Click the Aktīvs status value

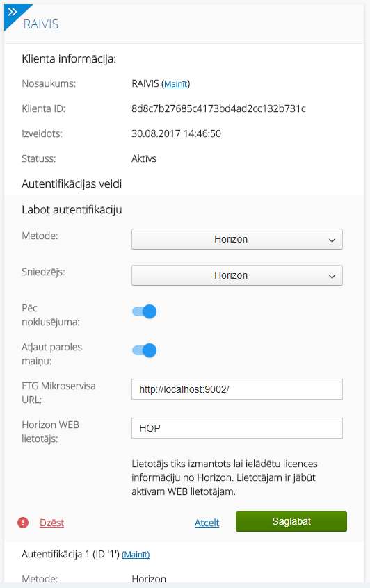click(144, 158)
